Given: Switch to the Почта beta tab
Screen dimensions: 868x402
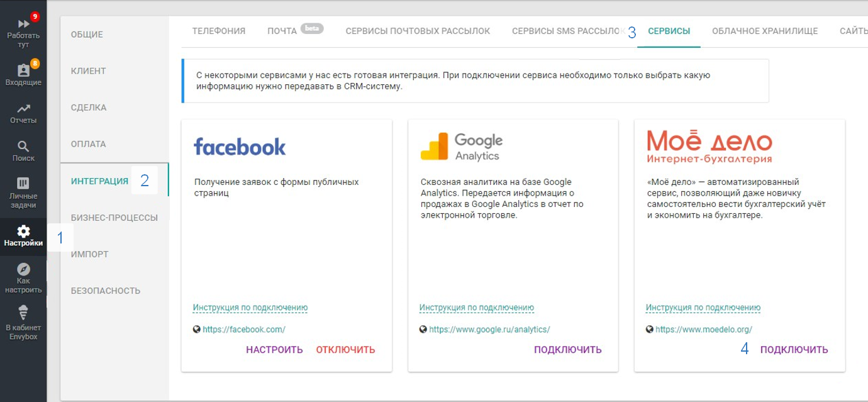Looking at the screenshot, I should 296,31.
